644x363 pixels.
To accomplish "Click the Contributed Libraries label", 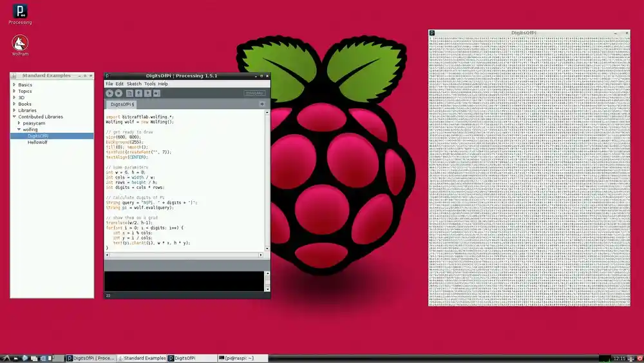I will tap(41, 117).
